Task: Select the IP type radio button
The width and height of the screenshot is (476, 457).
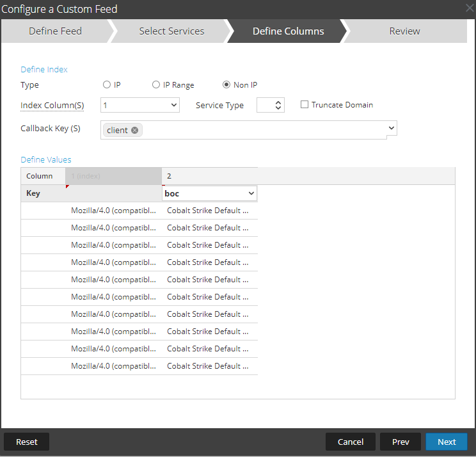Action: [x=106, y=85]
